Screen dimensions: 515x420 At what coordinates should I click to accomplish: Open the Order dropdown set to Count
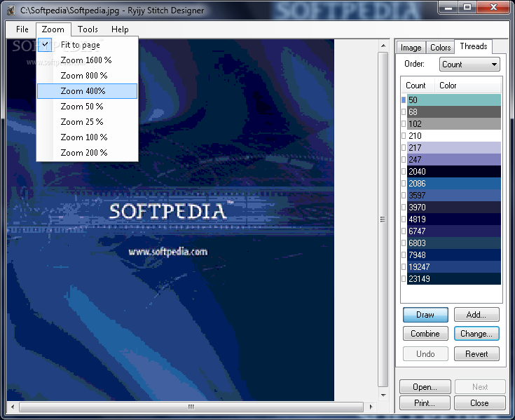click(x=469, y=65)
